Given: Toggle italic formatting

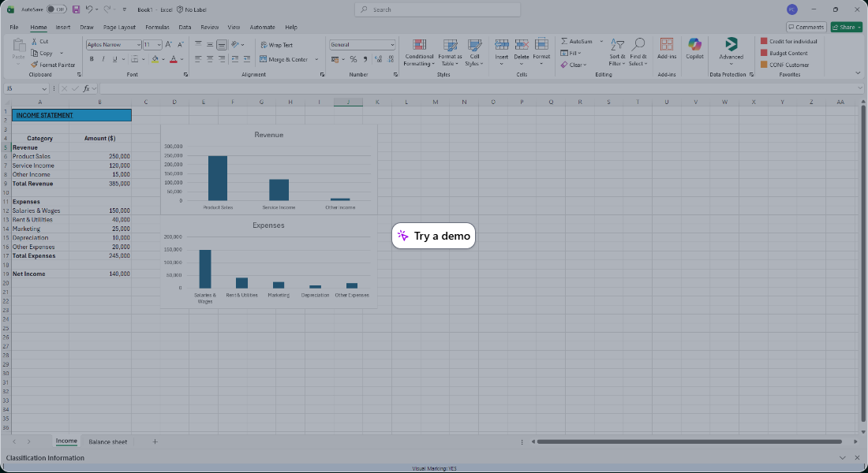Looking at the screenshot, I should click(103, 59).
